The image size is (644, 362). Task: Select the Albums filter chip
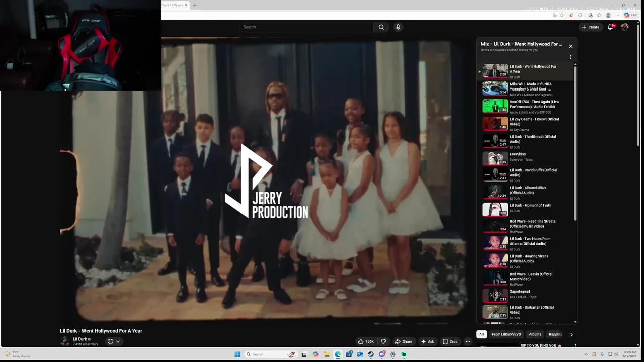[535, 334]
